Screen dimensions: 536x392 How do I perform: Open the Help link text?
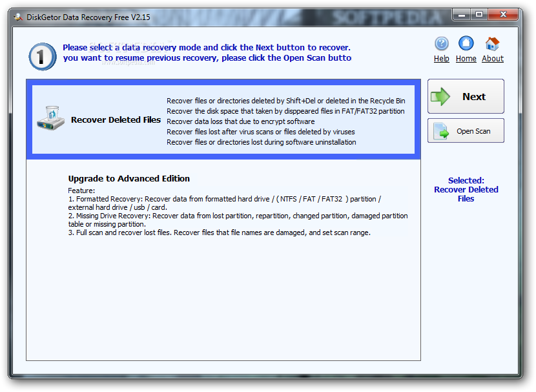[x=441, y=59]
